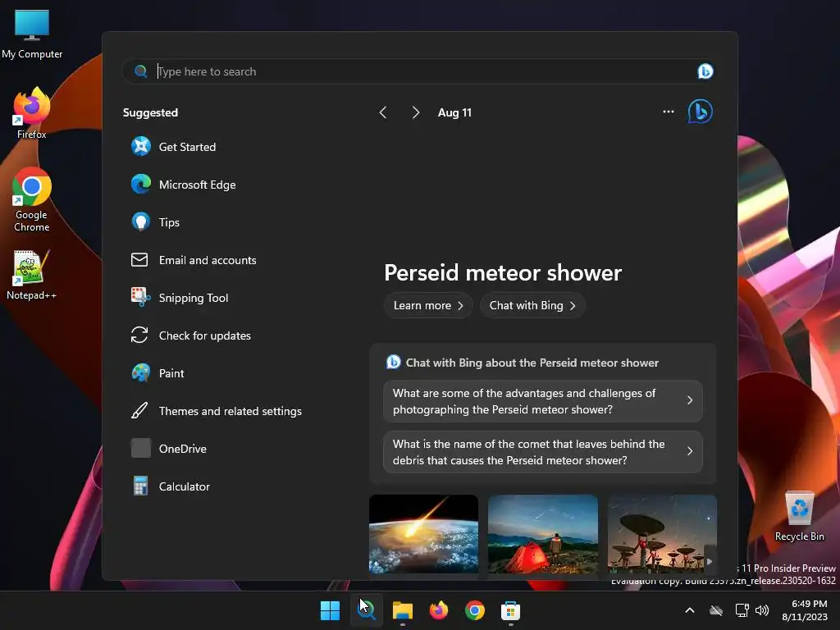Go to previous day with left chevron
The width and height of the screenshot is (840, 630).
383,112
